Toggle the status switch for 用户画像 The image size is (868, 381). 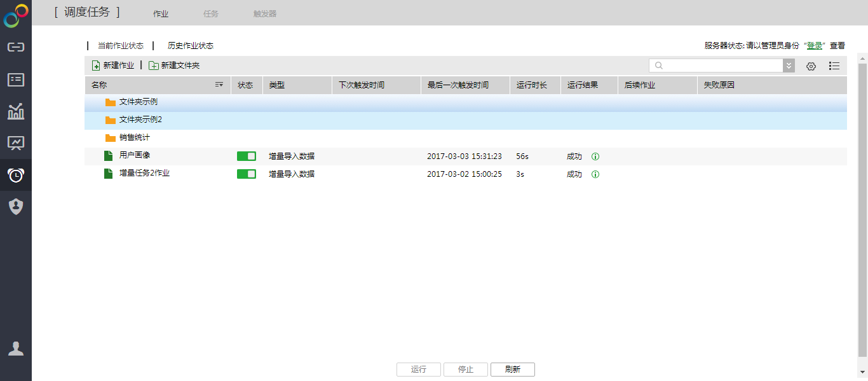[x=247, y=156]
